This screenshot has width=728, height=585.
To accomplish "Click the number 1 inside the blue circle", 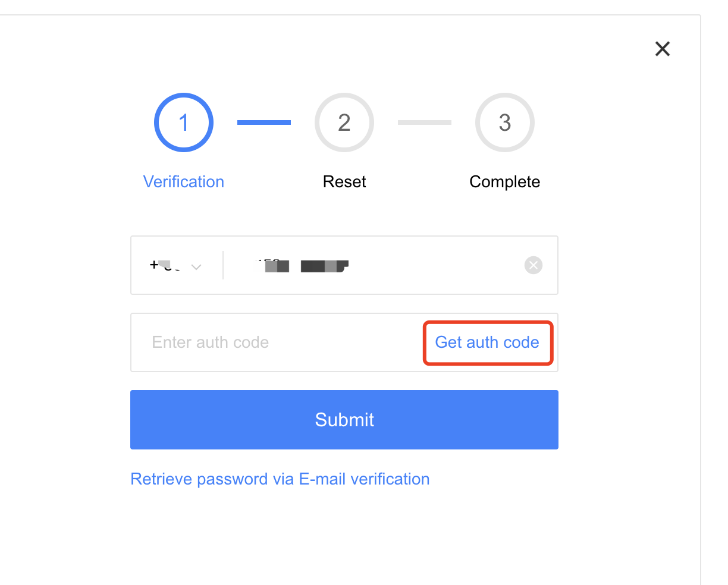I will pyautogui.click(x=184, y=122).
